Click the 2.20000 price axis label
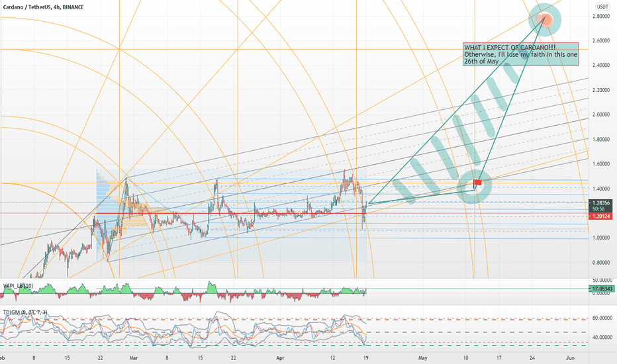Screen dimensions: 617x364 602,90
